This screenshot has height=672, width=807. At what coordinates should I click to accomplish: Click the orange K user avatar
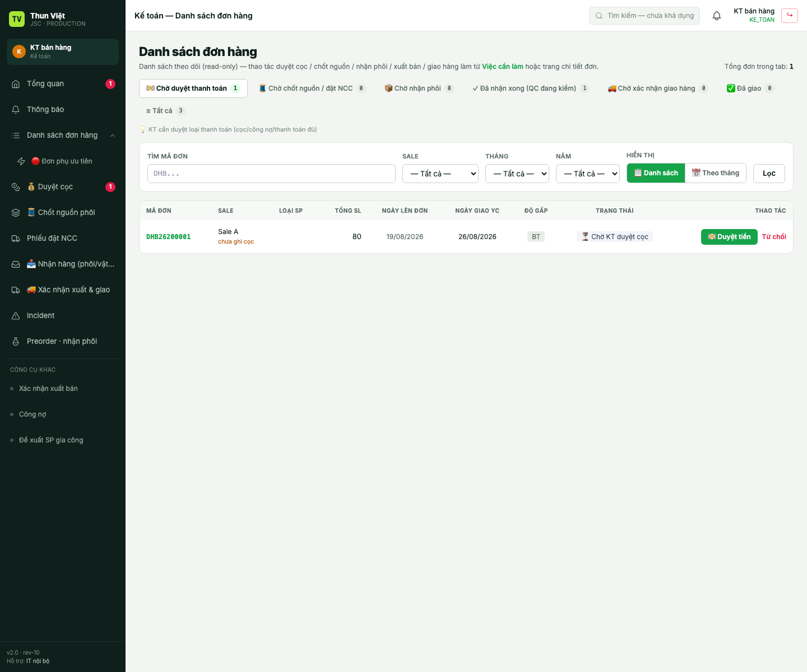coord(19,52)
